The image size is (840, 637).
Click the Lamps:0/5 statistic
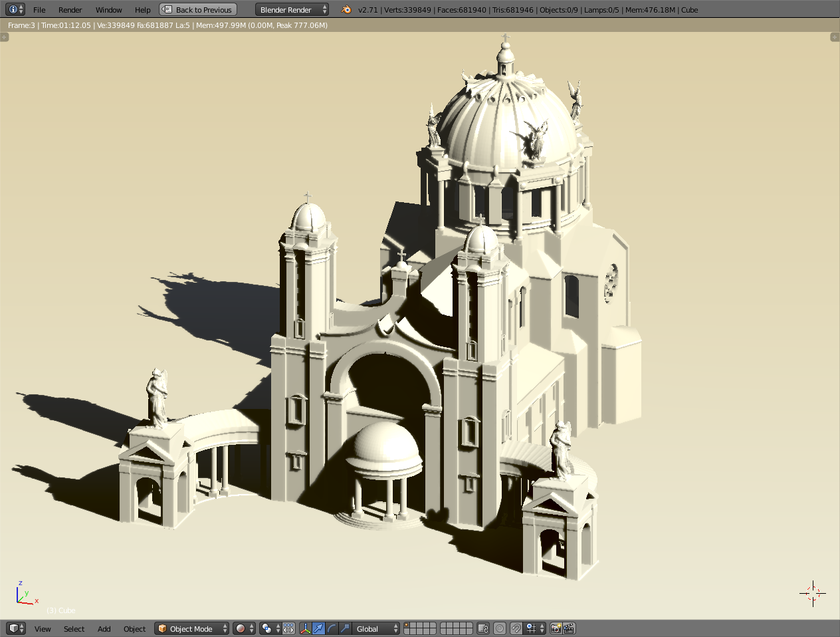(x=602, y=10)
